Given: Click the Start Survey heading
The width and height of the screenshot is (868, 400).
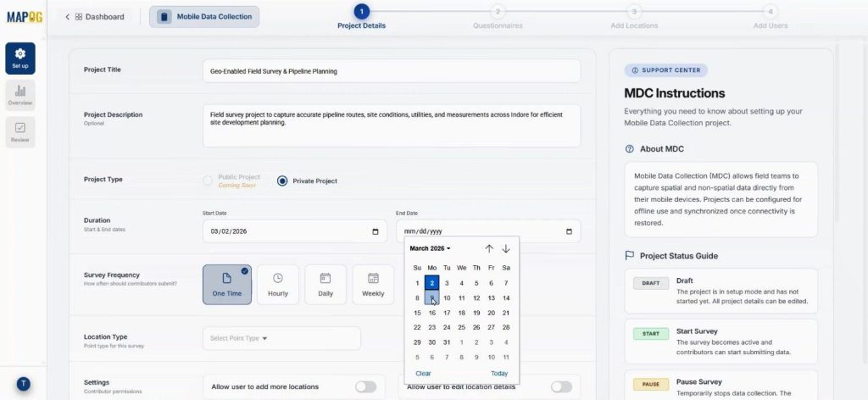Looking at the screenshot, I should click(697, 331).
